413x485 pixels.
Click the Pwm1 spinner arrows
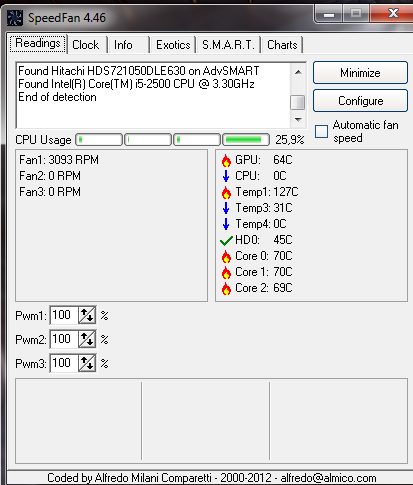87,315
